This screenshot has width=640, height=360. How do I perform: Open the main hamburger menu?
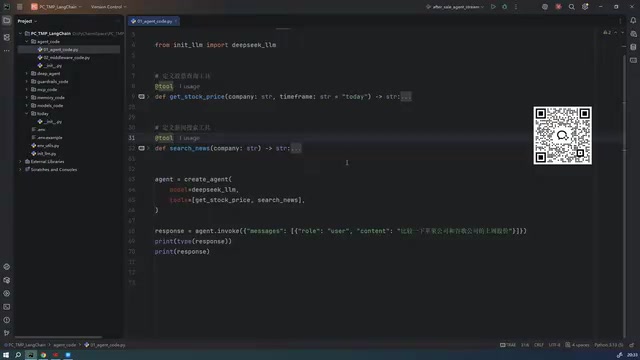[19, 7]
